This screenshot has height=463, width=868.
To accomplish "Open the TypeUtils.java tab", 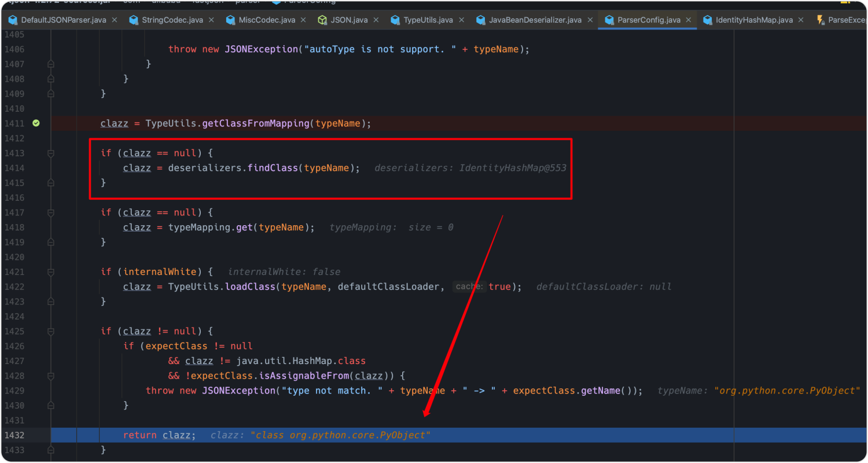I will pos(428,20).
